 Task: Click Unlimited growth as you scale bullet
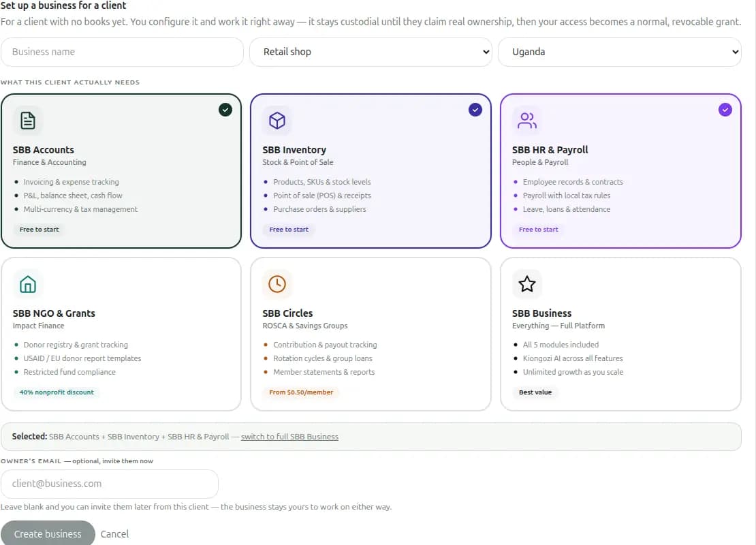[573, 372]
